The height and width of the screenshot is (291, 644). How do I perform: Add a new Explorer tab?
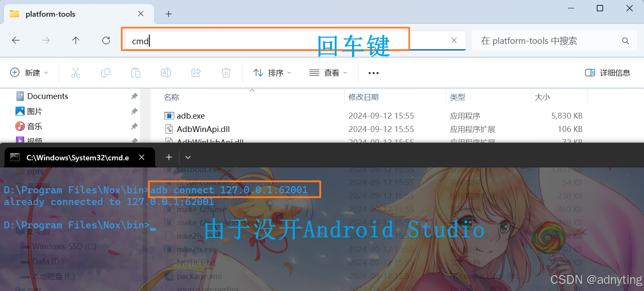click(x=168, y=14)
